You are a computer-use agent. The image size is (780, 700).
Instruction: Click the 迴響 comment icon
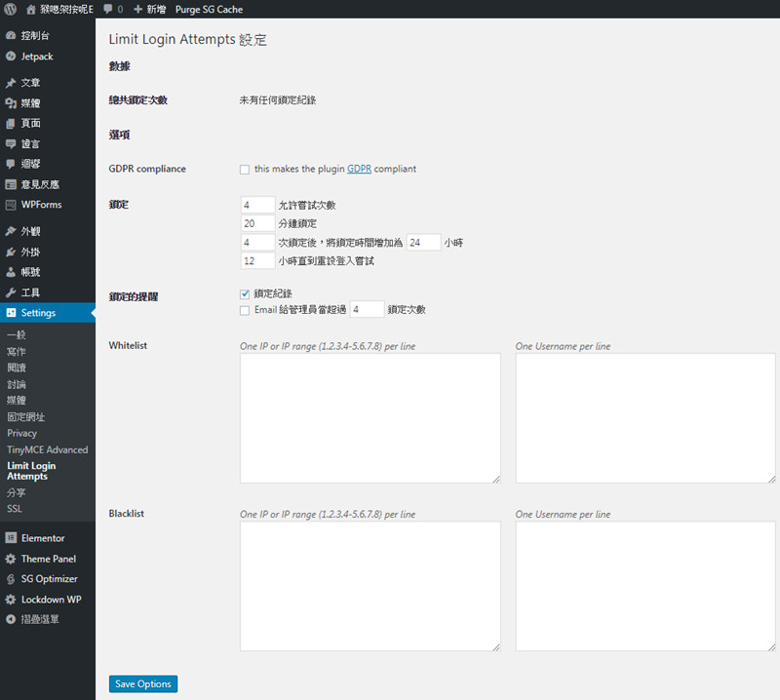coord(11,164)
